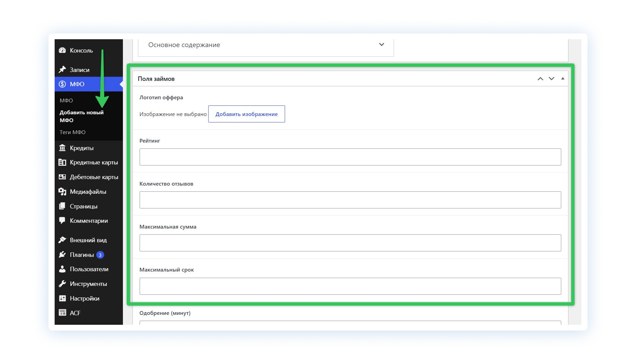
Task: Click the Кредиты bank icon
Action: pyautogui.click(x=62, y=148)
